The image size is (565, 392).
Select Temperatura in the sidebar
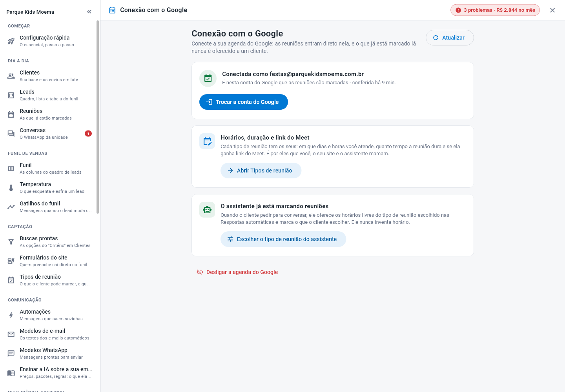coord(49,188)
